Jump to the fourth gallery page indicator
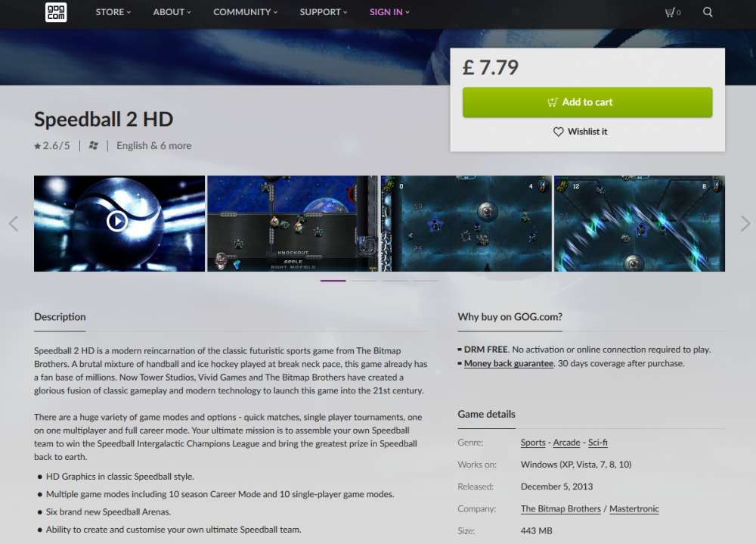 pos(426,281)
